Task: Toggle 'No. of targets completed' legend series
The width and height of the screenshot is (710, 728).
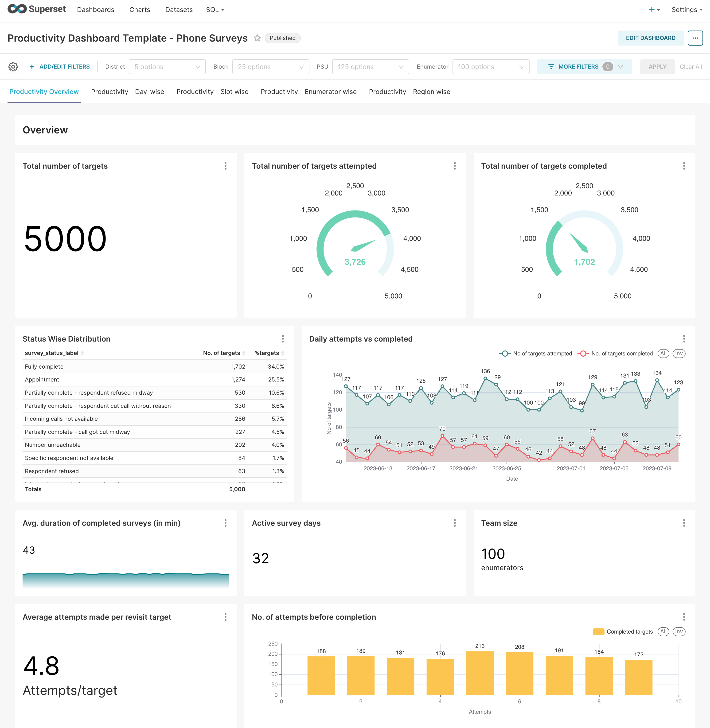Action: [615, 353]
